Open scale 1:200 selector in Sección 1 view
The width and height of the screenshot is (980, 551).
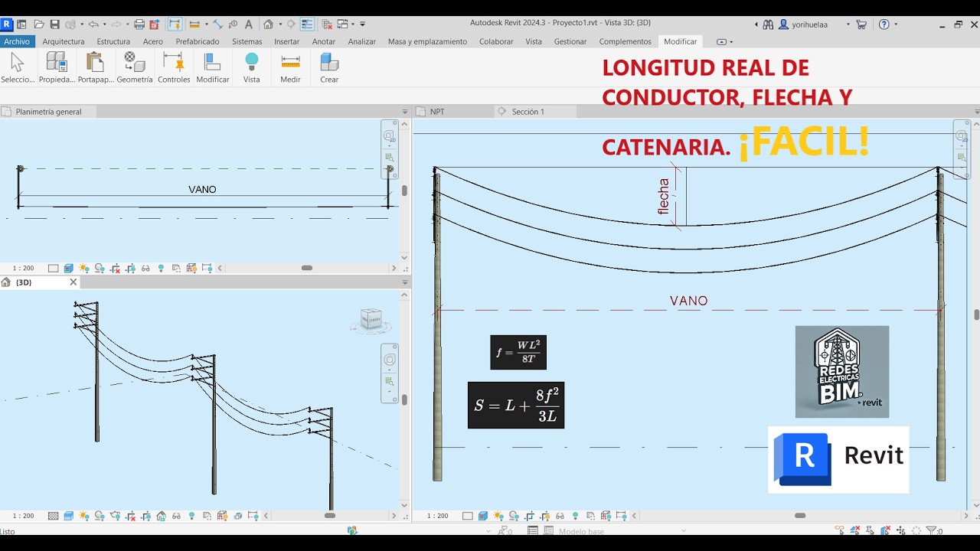coord(437,516)
